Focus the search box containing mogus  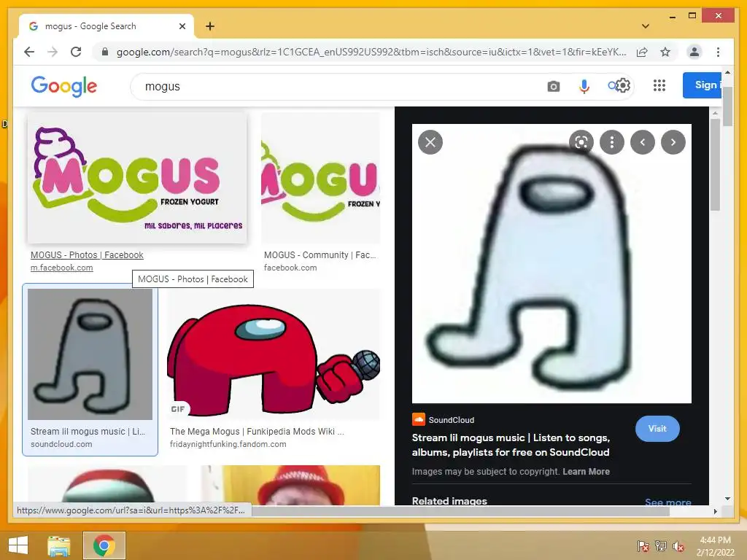click(333, 86)
